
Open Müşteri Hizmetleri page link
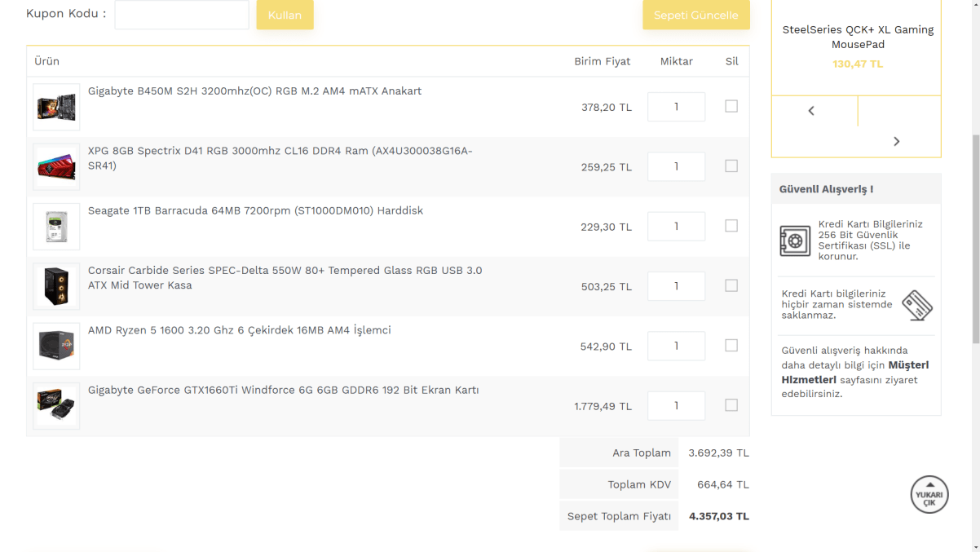pyautogui.click(x=855, y=373)
